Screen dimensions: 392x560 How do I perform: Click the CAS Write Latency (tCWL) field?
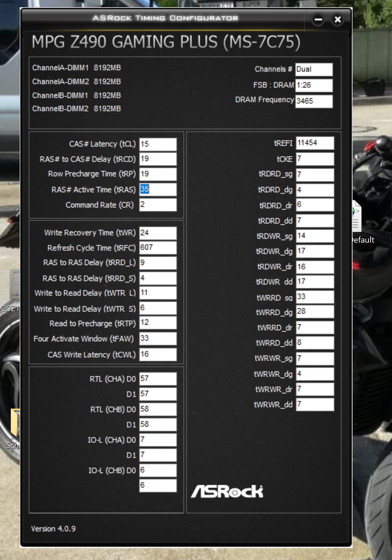pyautogui.click(x=158, y=354)
